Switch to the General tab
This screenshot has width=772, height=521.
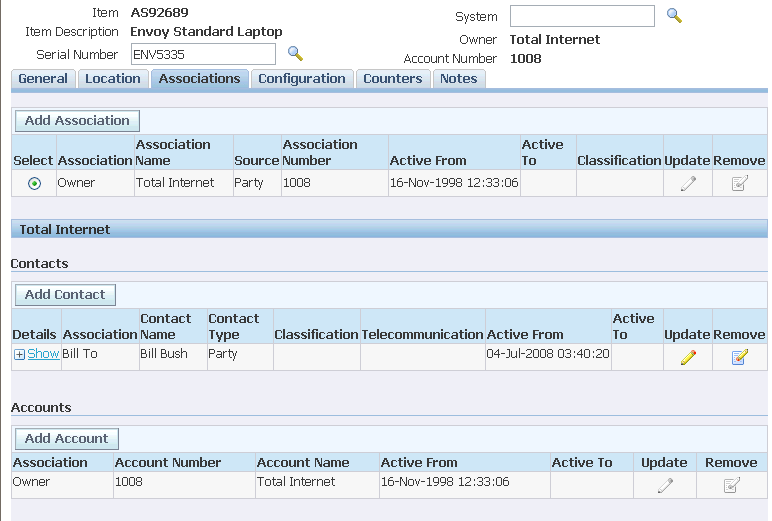43,79
